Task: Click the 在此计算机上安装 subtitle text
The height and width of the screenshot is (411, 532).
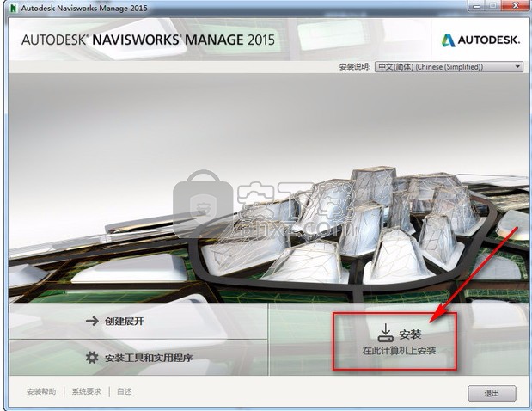Action: click(399, 351)
